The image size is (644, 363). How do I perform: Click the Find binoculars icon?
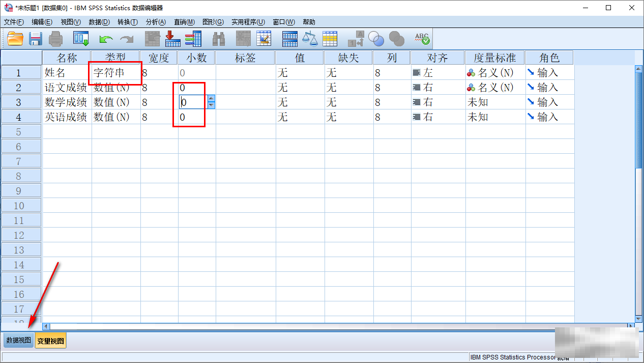point(219,39)
